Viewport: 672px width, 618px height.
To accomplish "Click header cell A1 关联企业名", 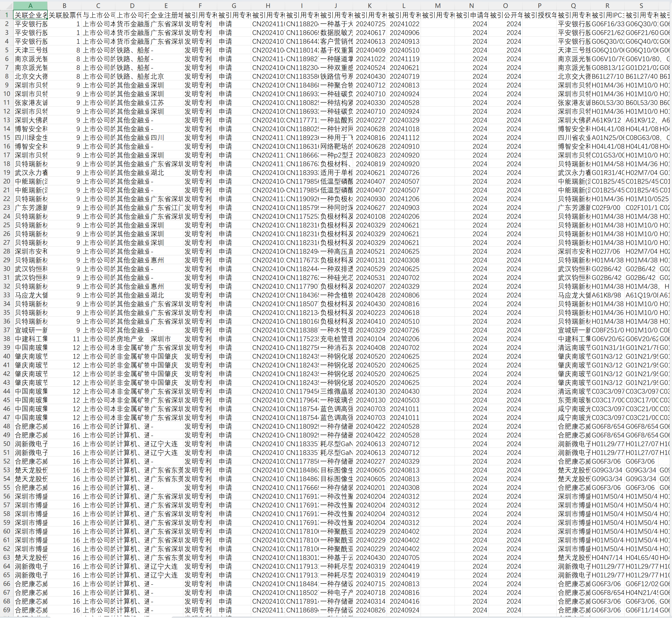I will 30,15.
